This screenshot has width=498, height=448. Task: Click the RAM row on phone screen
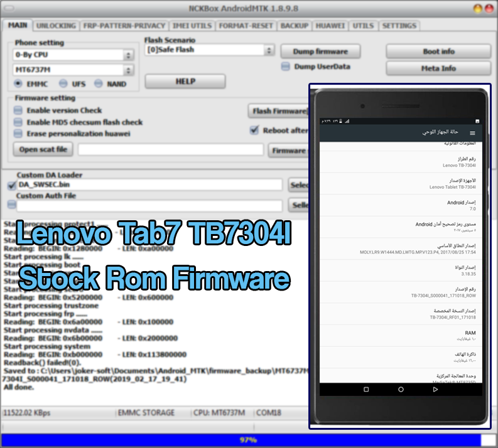(x=401, y=336)
